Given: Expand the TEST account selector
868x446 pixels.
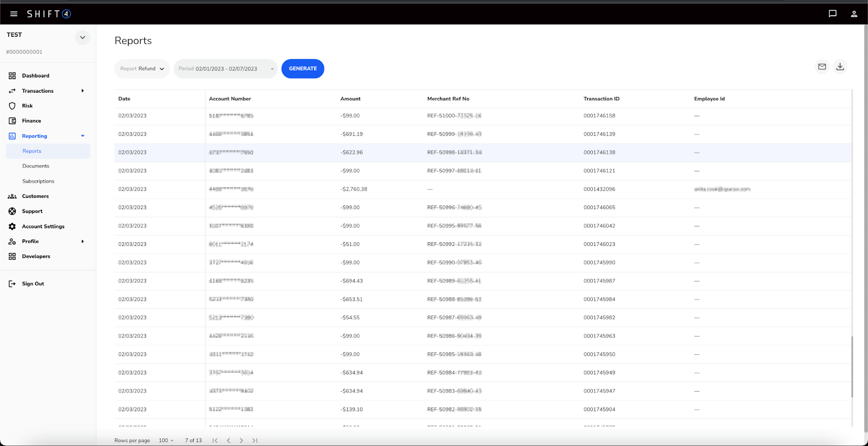Looking at the screenshot, I should pyautogui.click(x=82, y=37).
